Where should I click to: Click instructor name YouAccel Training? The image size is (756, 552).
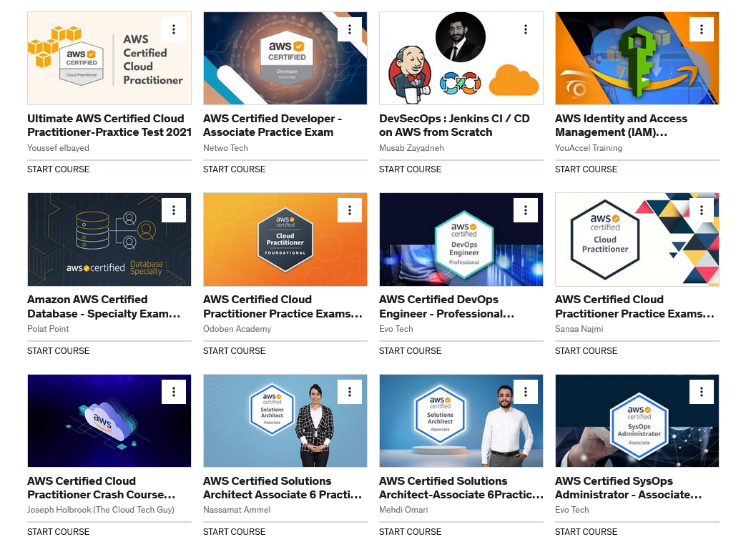[x=589, y=148]
